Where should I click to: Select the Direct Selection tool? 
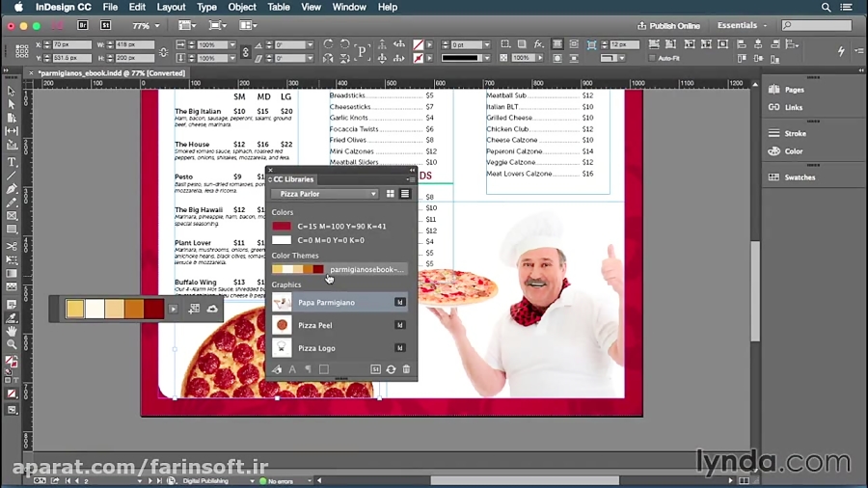[12, 104]
